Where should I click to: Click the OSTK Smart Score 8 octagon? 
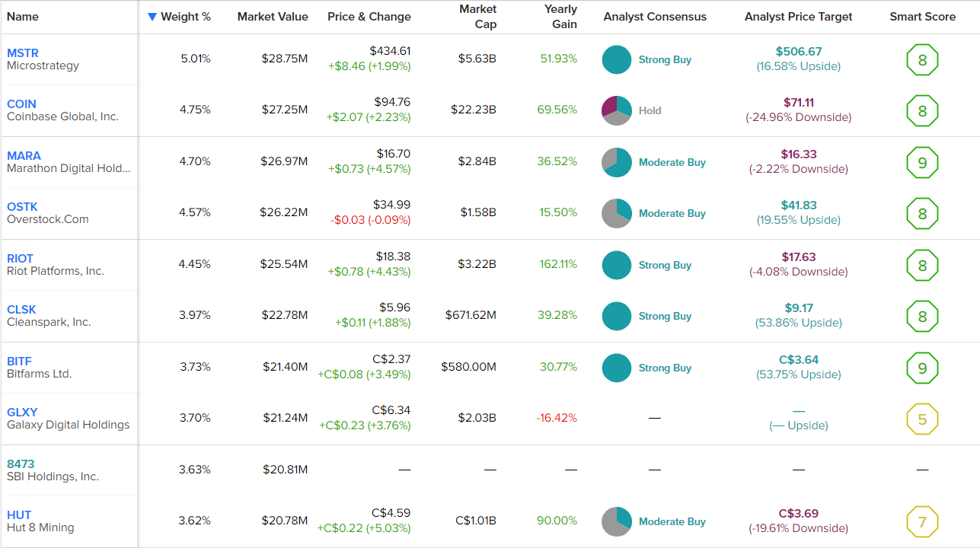click(922, 214)
